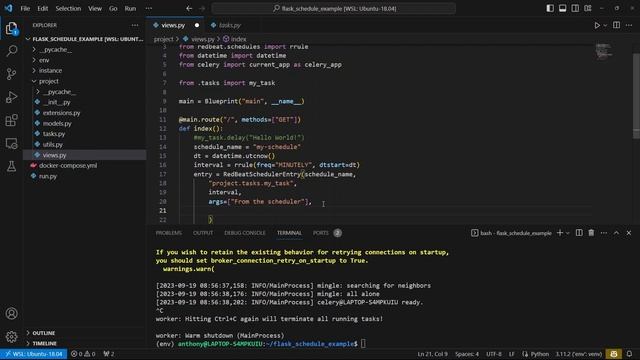Viewport: 640px width, 360px height.
Task: Open Run and Debug view
Action: point(11,97)
